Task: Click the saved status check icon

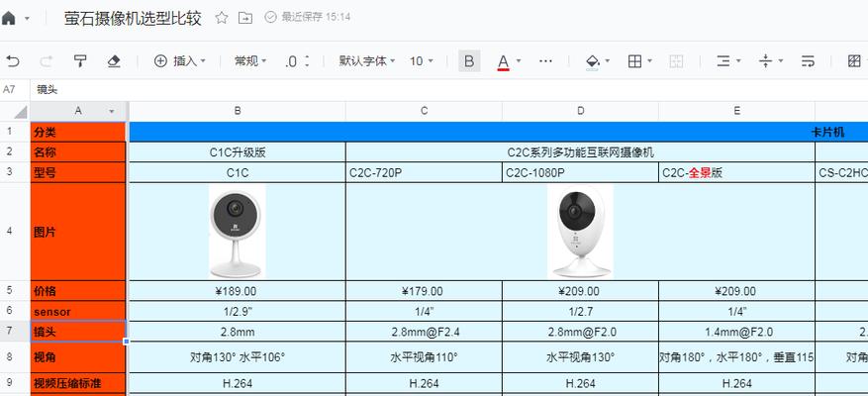Action: tap(271, 17)
